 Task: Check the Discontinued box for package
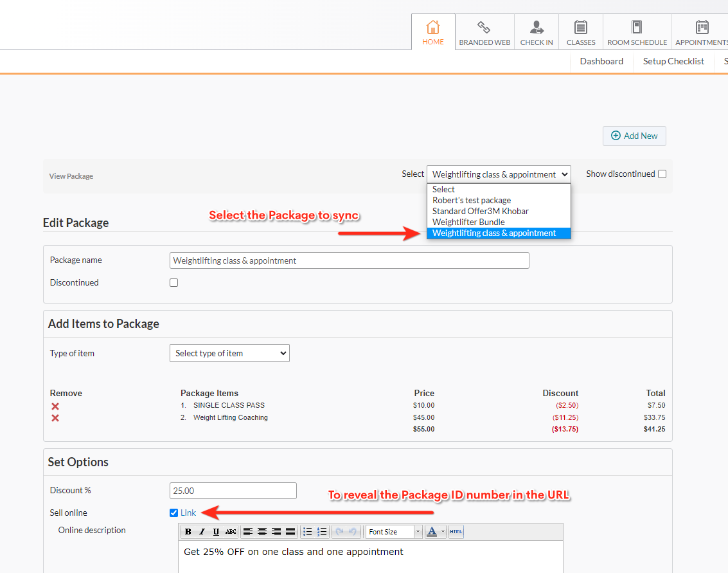173,283
